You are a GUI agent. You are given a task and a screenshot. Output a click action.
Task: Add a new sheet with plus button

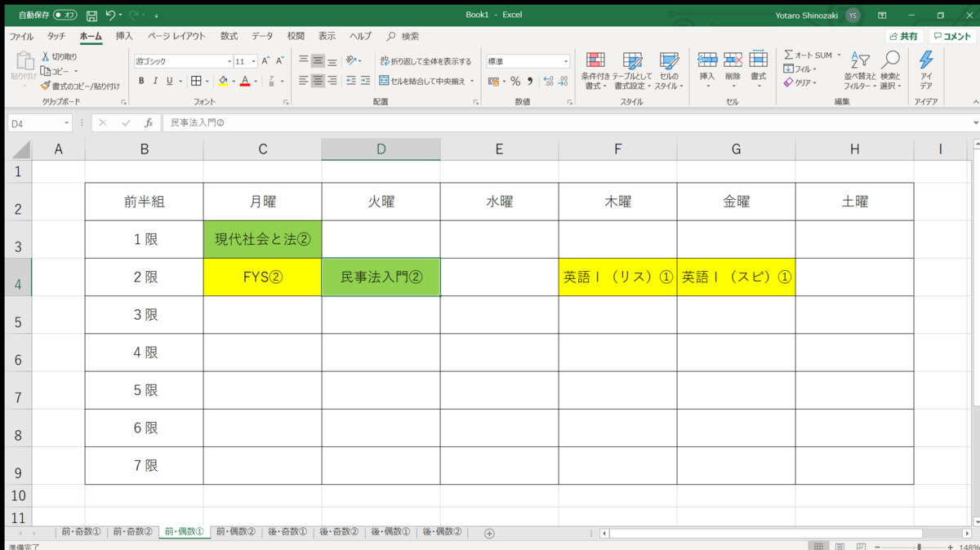coord(489,533)
